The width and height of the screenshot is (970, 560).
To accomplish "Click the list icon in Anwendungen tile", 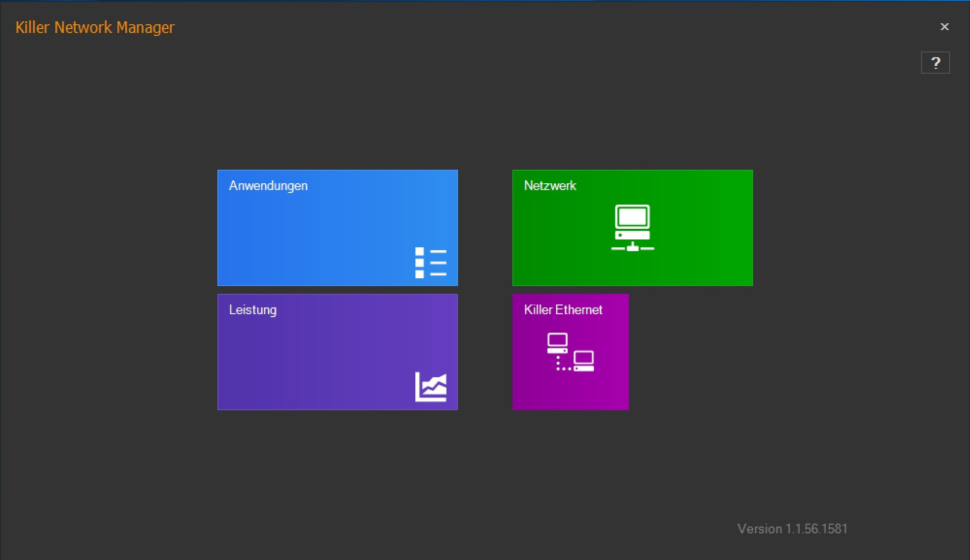I will pyautogui.click(x=430, y=263).
